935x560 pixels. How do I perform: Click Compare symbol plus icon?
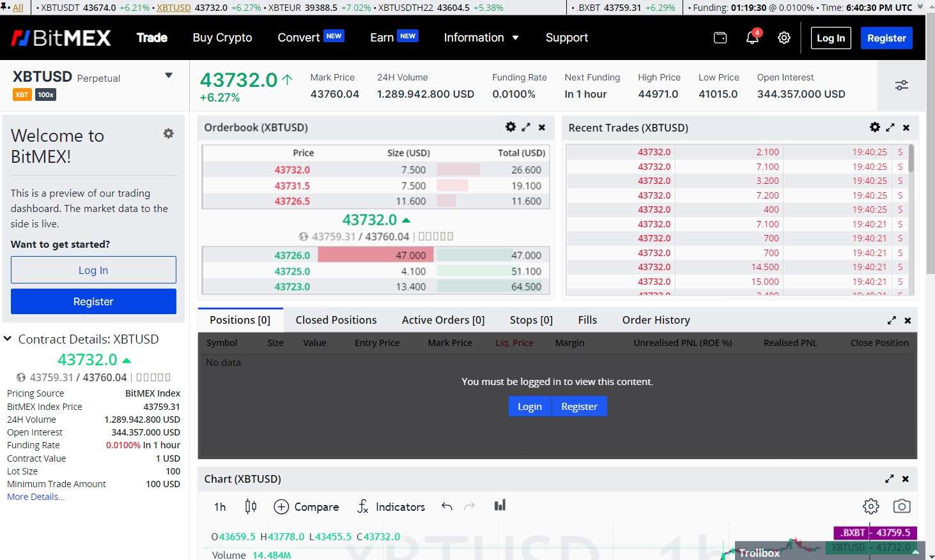[x=281, y=507]
